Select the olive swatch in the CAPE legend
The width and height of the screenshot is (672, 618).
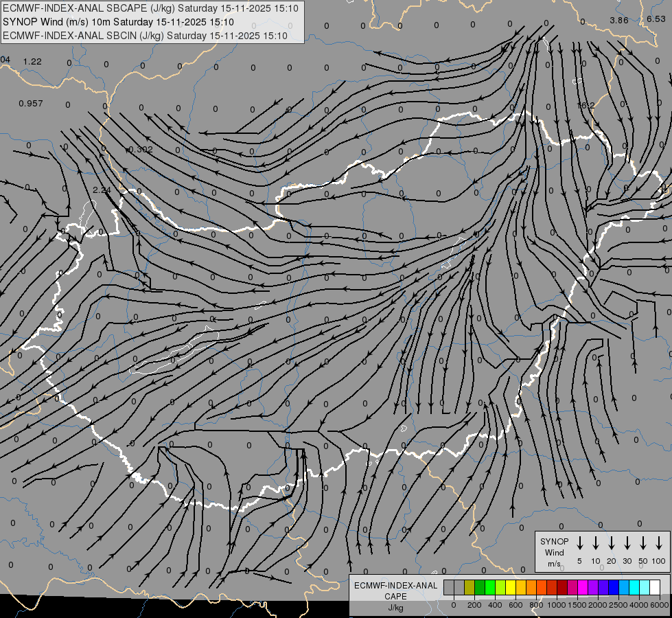pyautogui.click(x=470, y=587)
